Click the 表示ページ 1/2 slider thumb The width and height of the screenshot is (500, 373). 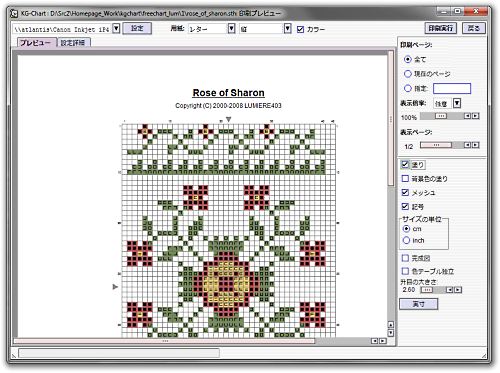pos(436,145)
